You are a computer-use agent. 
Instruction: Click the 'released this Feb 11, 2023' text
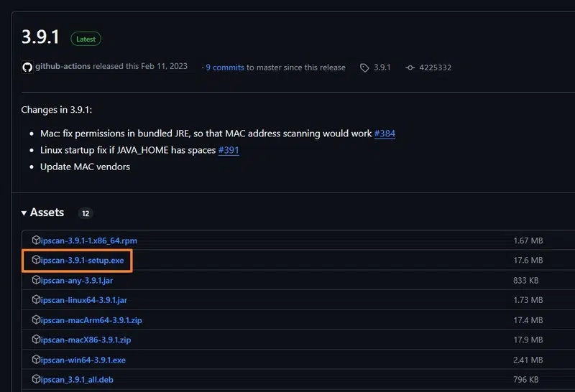[140, 66]
